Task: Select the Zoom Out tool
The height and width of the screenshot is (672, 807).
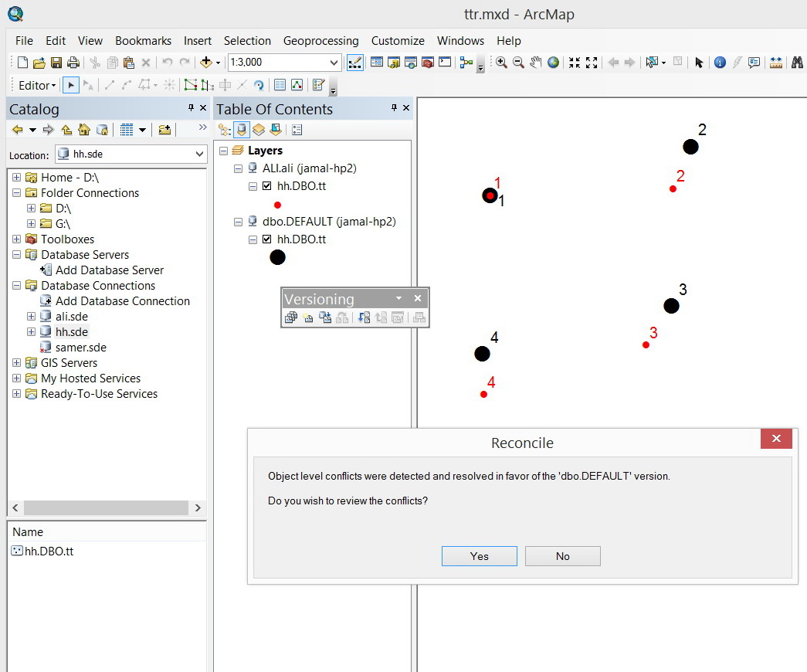Action: click(518, 63)
